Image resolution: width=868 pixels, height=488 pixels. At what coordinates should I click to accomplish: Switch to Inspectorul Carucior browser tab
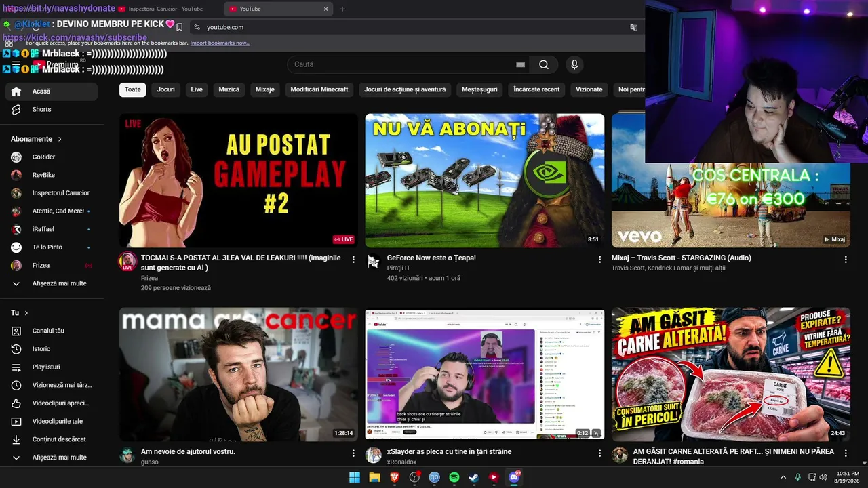pos(166,9)
